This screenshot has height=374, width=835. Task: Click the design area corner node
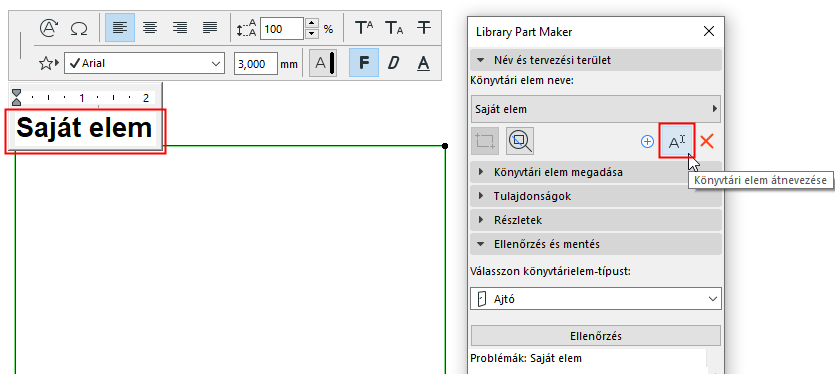point(445,145)
